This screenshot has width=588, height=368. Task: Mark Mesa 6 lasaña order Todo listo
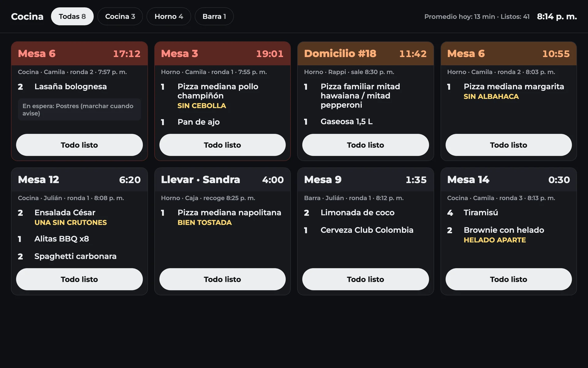coord(79,145)
